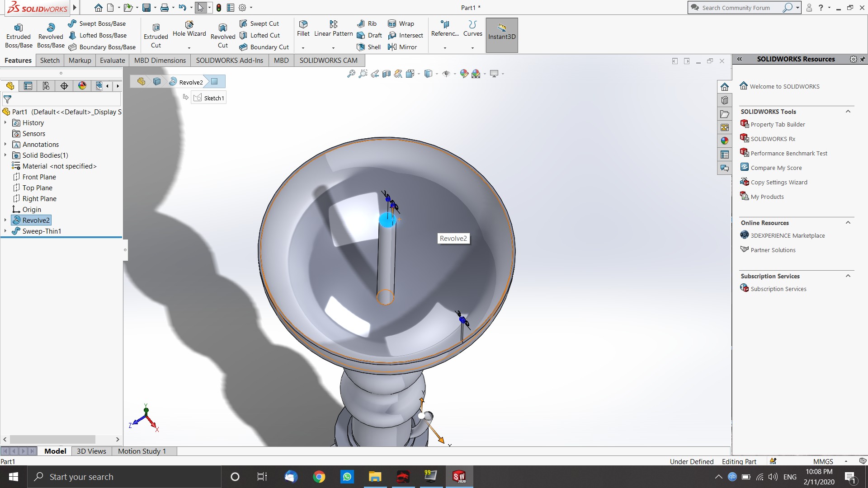Open the Evaluate tab
868x488 pixels.
tap(112, 60)
